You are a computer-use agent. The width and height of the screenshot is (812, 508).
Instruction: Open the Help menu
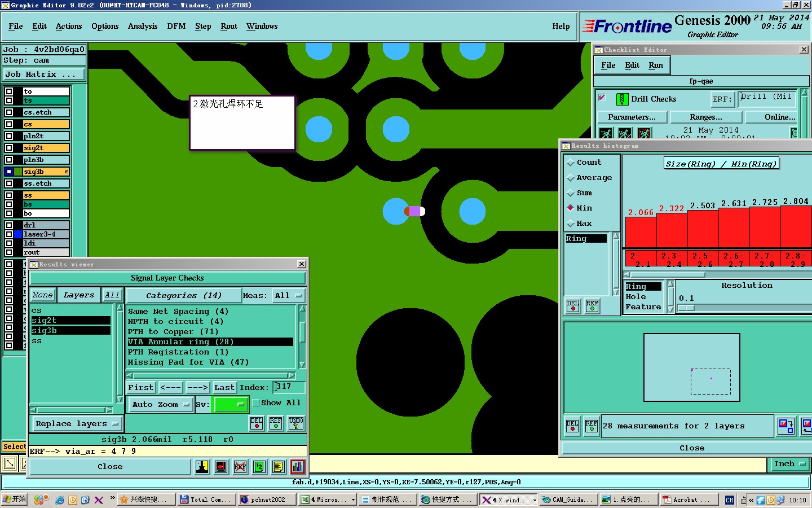pos(561,27)
